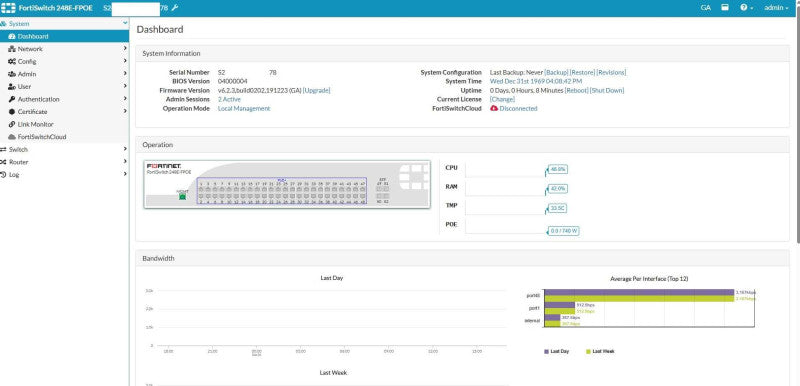
Task: Click the topmost purple bandwidth bar
Action: click(x=639, y=292)
